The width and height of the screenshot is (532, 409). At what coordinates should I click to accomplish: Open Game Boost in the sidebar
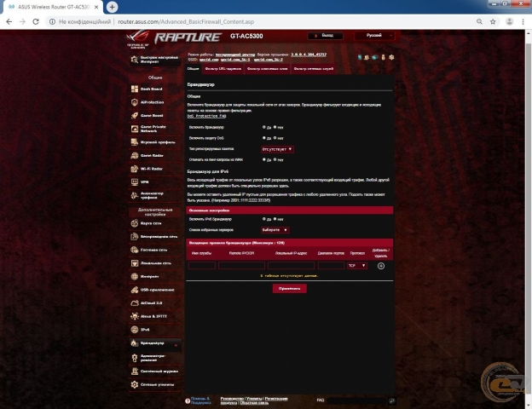click(154, 115)
